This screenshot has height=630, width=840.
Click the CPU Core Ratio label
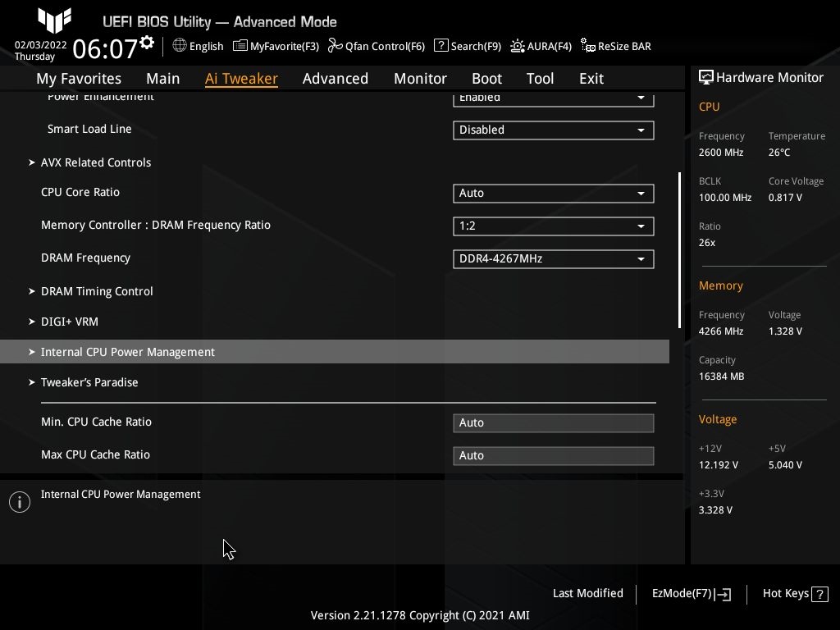point(80,192)
